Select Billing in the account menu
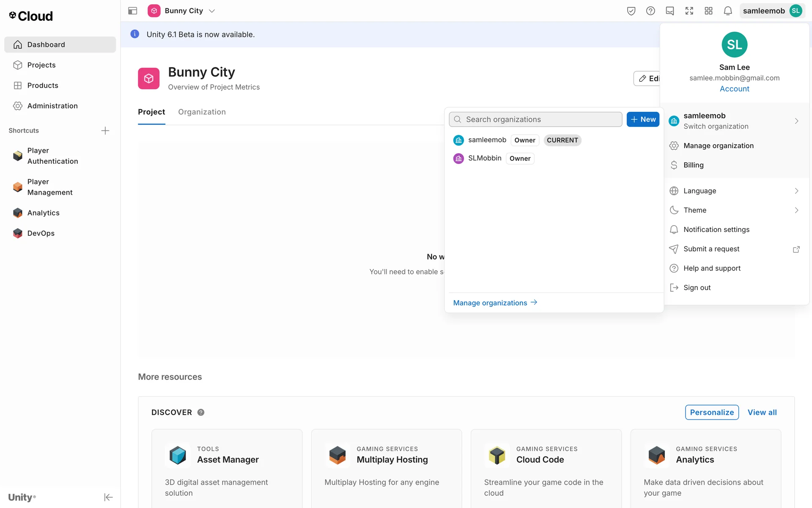The height and width of the screenshot is (508, 812). point(694,165)
